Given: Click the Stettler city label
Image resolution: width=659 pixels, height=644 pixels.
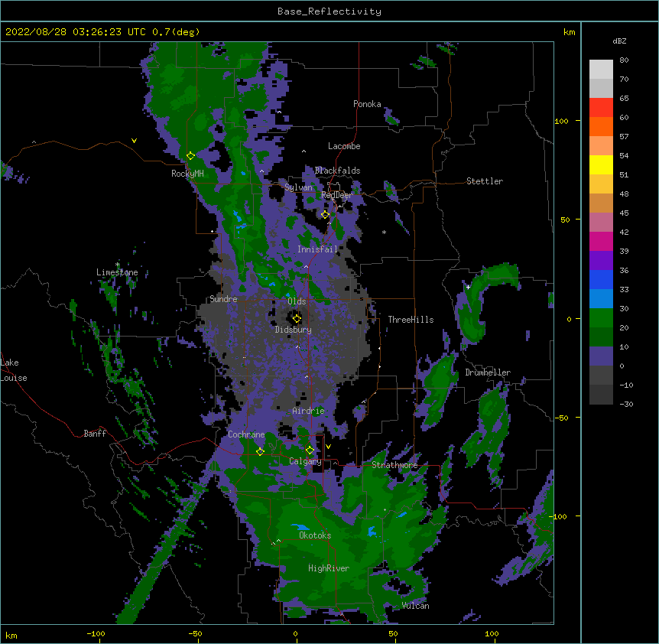Looking at the screenshot, I should click(485, 181).
